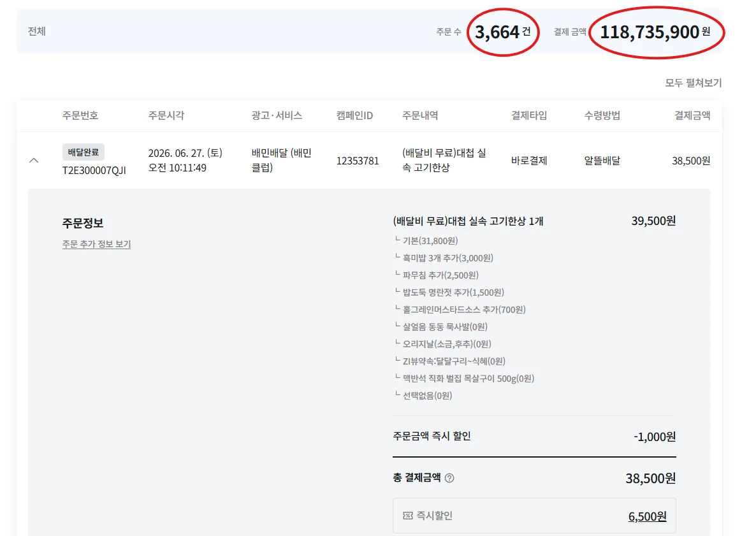The height and width of the screenshot is (536, 756).
Task: Click the 결제타입 column header
Action: tap(529, 115)
